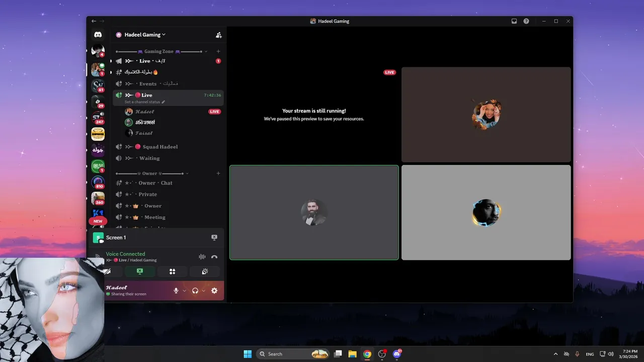Select user abo aqeel in voice list

pyautogui.click(x=173, y=122)
